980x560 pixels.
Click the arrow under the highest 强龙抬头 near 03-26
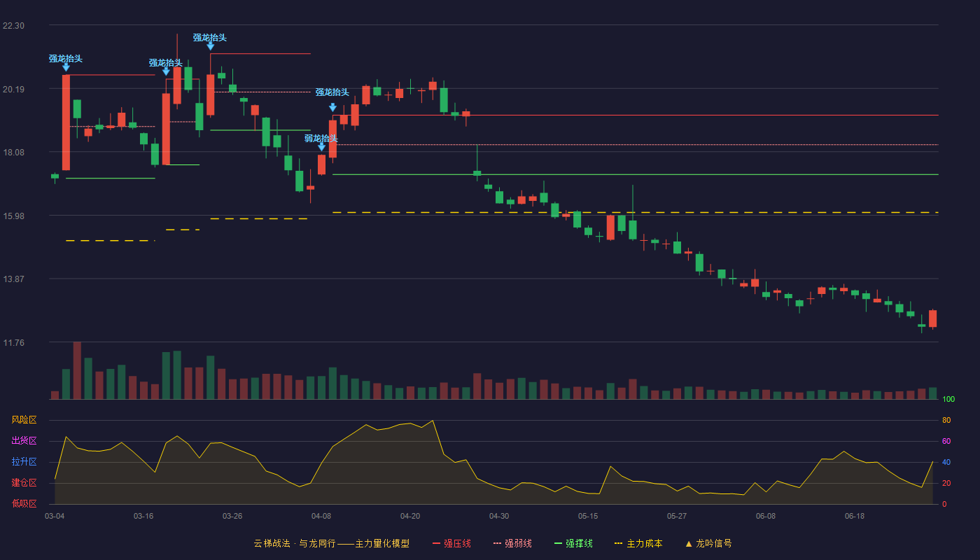coord(210,46)
